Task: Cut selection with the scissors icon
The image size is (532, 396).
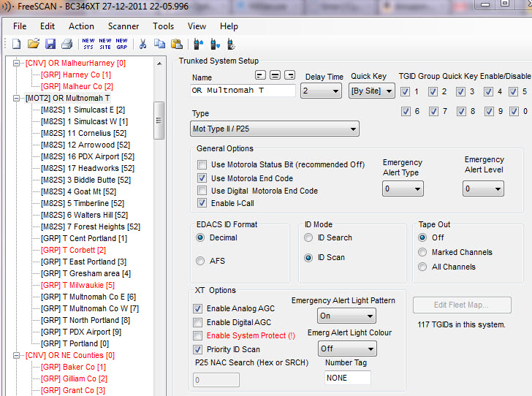Action: pyautogui.click(x=142, y=44)
